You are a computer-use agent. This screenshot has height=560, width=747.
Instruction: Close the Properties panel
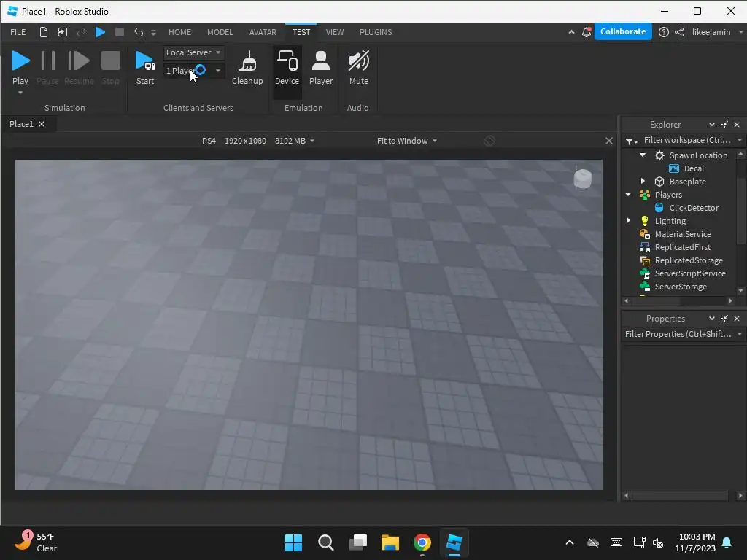pos(737,319)
